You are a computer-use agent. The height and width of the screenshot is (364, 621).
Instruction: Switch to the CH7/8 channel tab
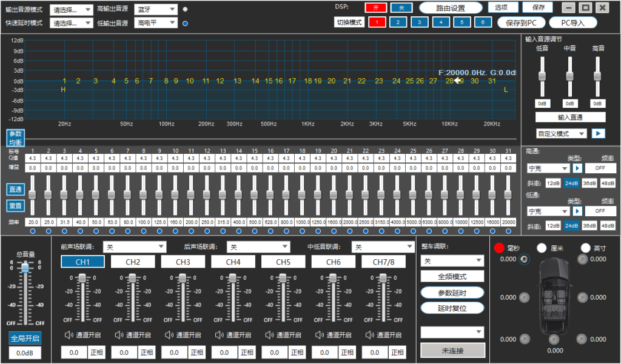(383, 262)
